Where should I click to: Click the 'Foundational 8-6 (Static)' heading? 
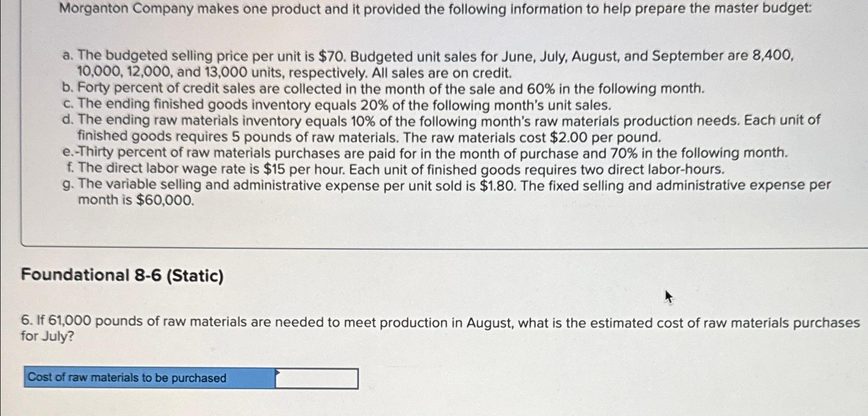[123, 275]
